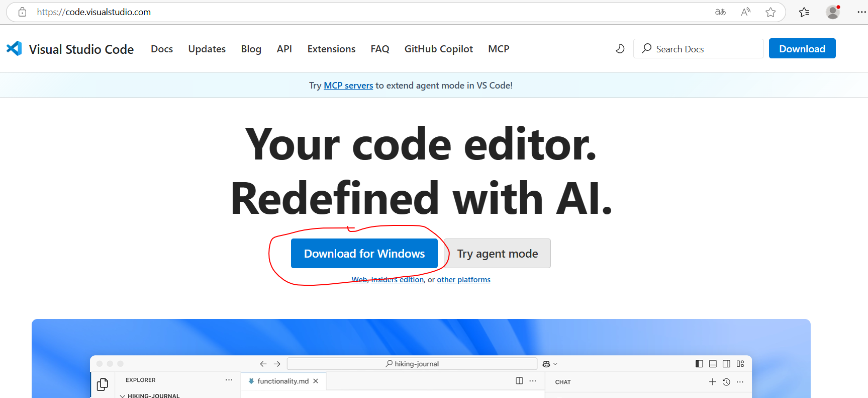
Task: Open the browser favorites list icon
Action: click(804, 12)
